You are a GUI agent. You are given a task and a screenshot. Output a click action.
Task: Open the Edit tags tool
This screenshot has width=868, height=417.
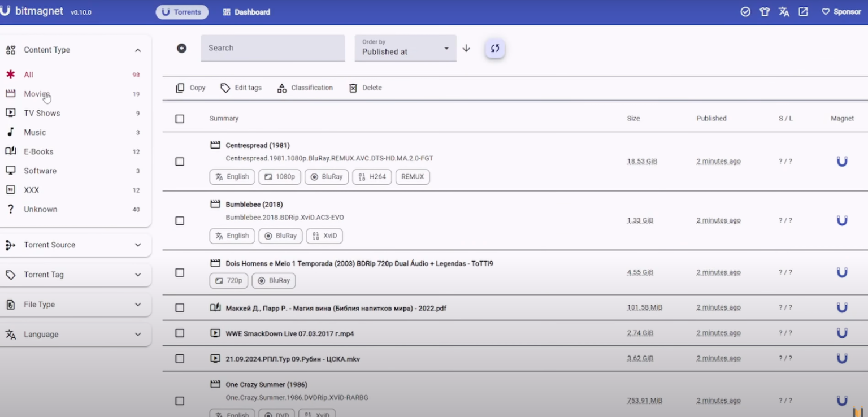point(241,88)
